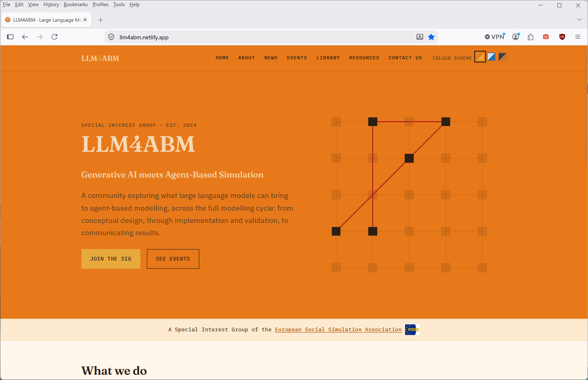Toggle the bookmark star icon

[x=431, y=37]
